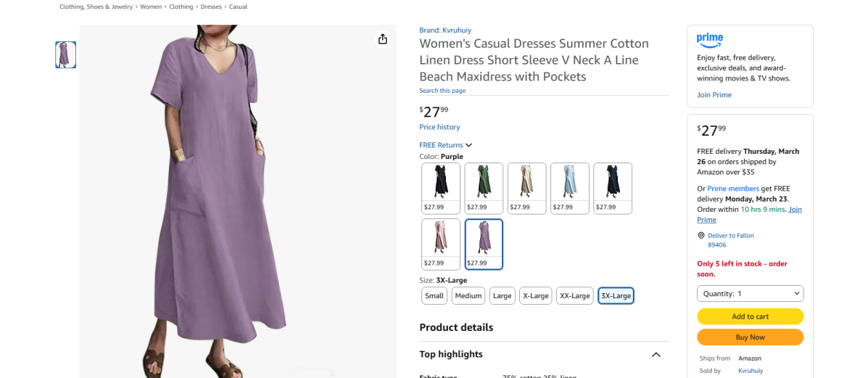The width and height of the screenshot is (868, 378).
Task: Click the Prime logo in the sidebar
Action: [710, 39]
